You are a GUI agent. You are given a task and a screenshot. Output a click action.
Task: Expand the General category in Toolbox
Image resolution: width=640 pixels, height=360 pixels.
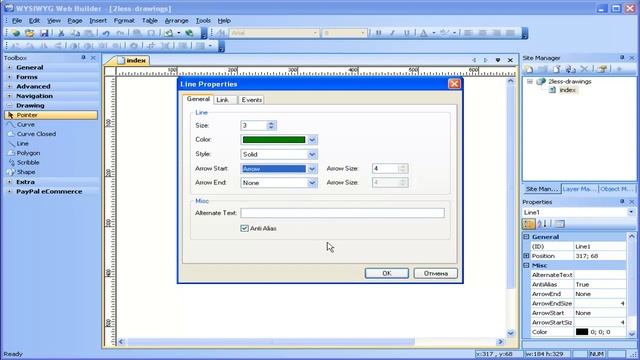(9, 67)
